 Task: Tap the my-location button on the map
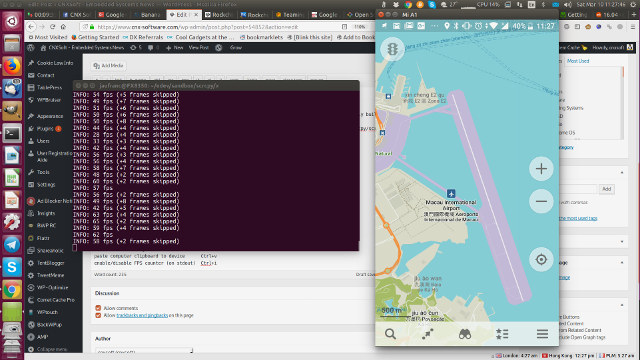pos(541,259)
